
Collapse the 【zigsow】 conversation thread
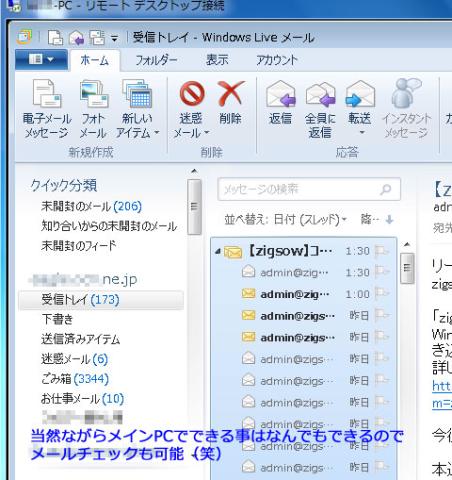[218, 251]
